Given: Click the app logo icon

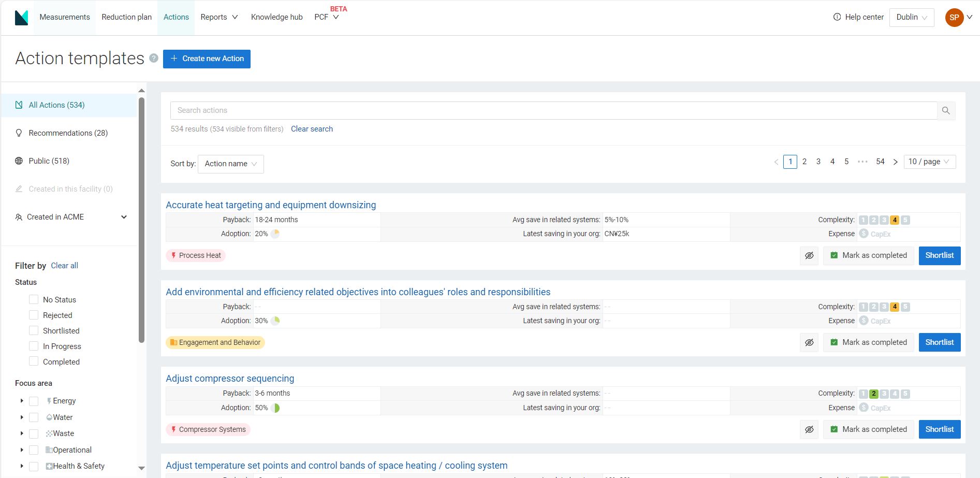Looking at the screenshot, I should (21, 18).
